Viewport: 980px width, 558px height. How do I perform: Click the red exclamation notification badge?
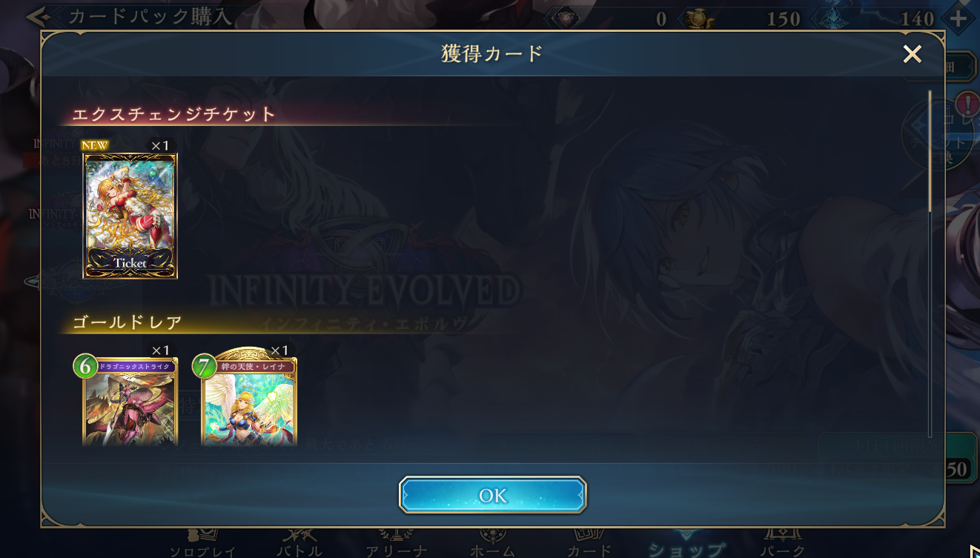point(967,104)
